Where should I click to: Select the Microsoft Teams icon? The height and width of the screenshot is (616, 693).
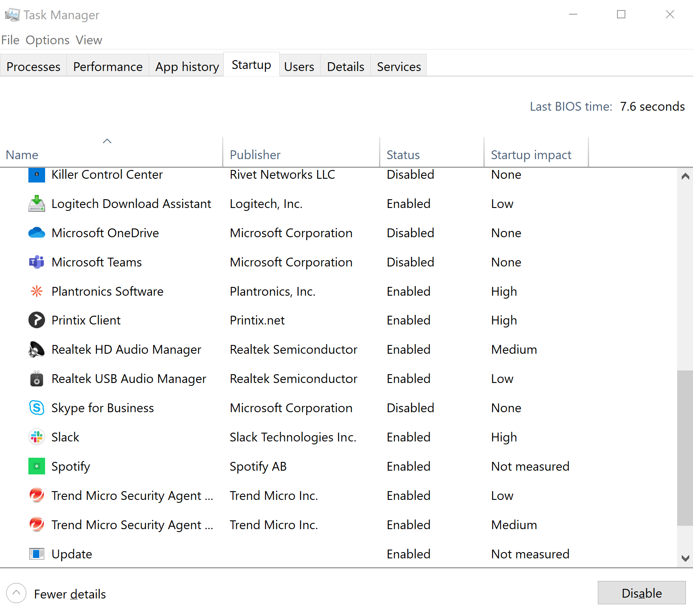(x=37, y=262)
